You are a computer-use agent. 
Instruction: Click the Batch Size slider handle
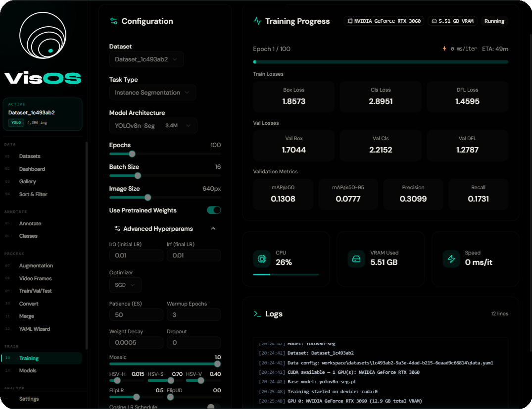138,176
